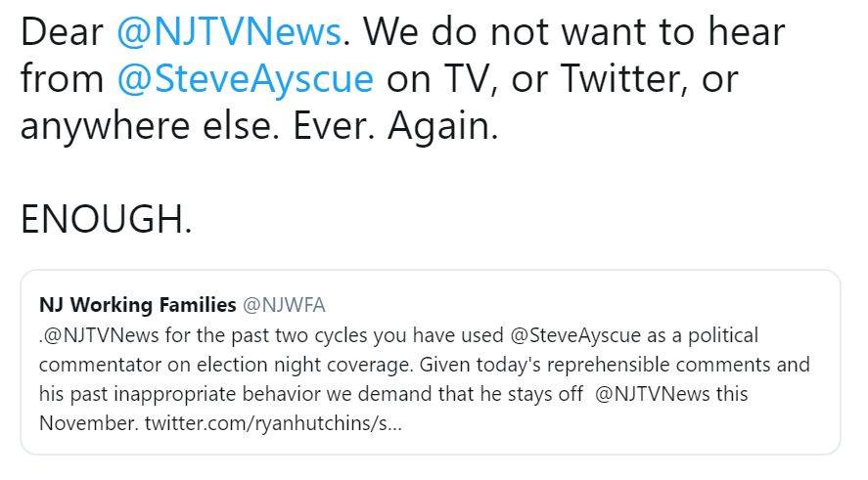Open the large blue @SteveAyscue mention

245,81
